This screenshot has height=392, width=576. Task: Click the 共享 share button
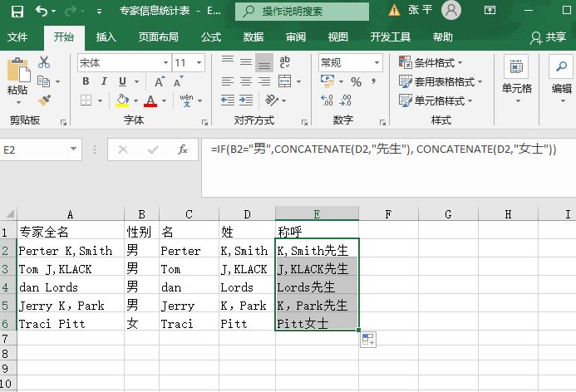[x=549, y=37]
